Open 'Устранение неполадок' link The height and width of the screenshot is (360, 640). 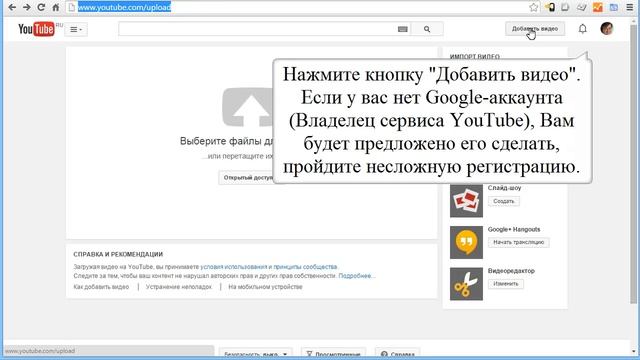[179, 287]
